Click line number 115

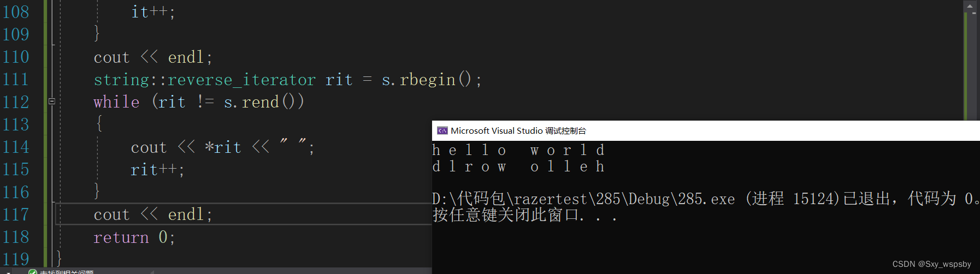pos(16,169)
